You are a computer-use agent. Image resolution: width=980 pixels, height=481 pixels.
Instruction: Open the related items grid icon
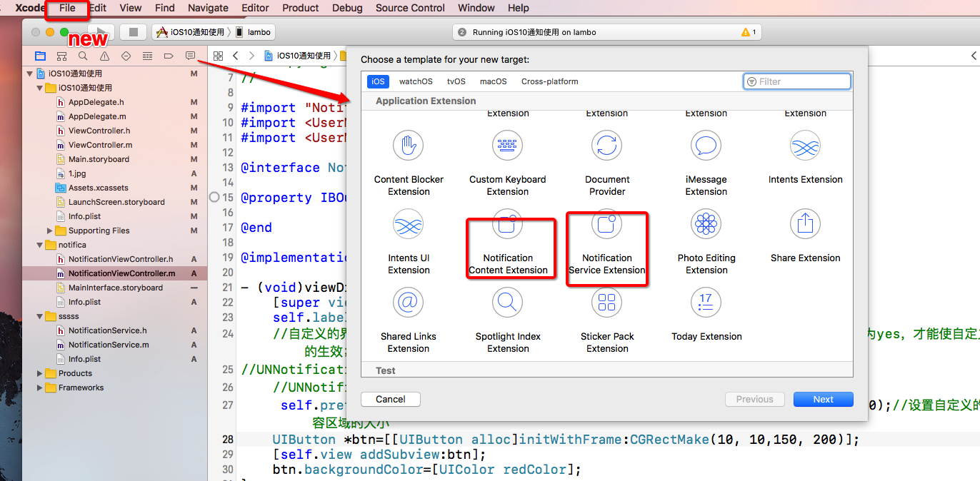(x=219, y=56)
